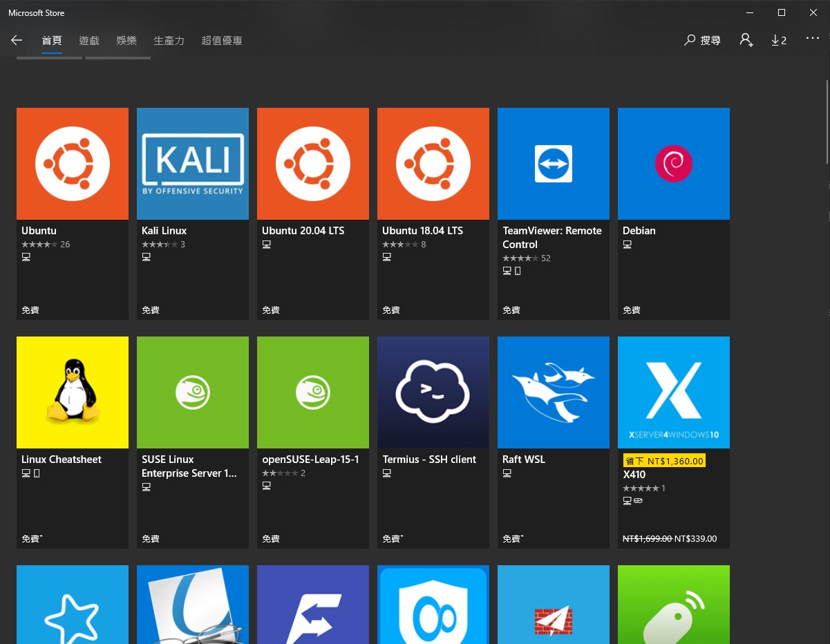Click the TeamViewer 52-ratings star row
830x644 pixels.
click(527, 258)
